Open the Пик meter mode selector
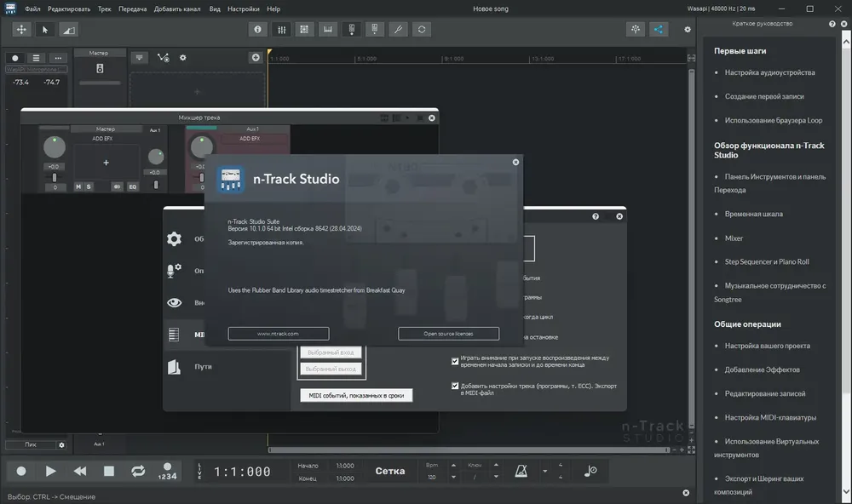Viewport: 852px width, 504px height. (x=31, y=444)
